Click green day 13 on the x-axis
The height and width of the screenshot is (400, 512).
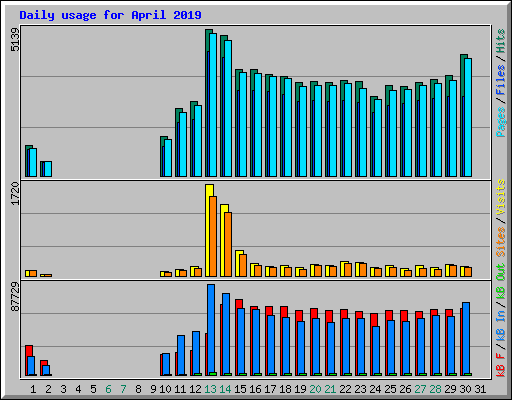210,389
